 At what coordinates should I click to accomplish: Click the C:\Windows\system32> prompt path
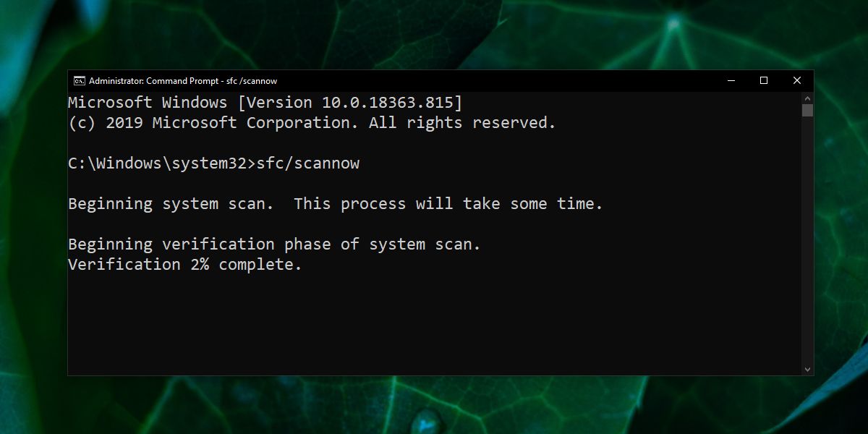(162, 163)
